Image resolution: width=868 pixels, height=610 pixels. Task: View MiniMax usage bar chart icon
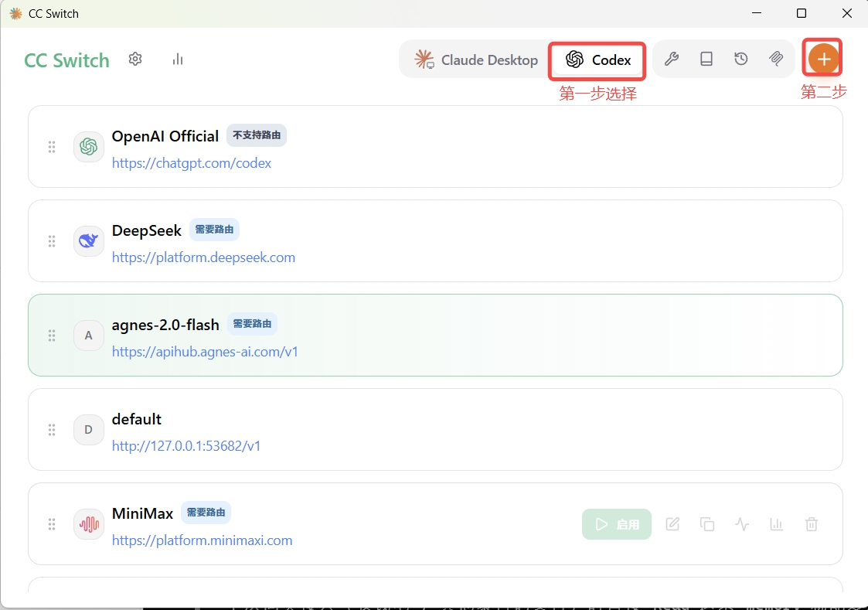pos(777,523)
